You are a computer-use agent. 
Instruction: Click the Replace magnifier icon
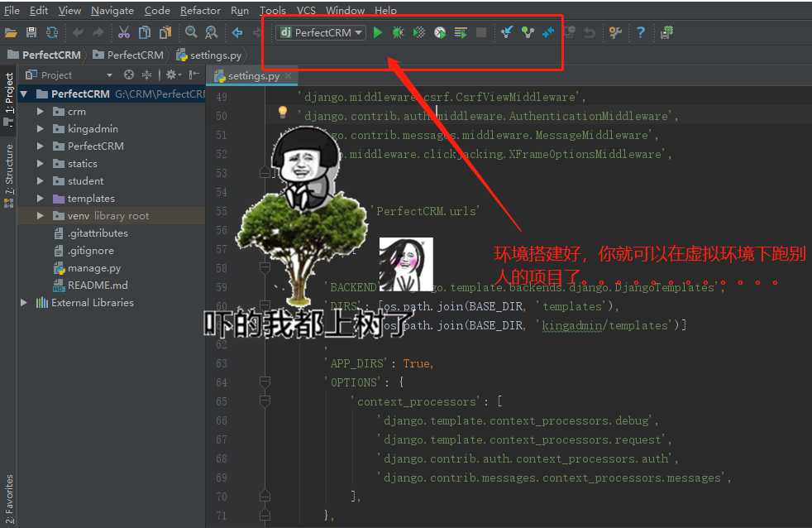tap(212, 32)
